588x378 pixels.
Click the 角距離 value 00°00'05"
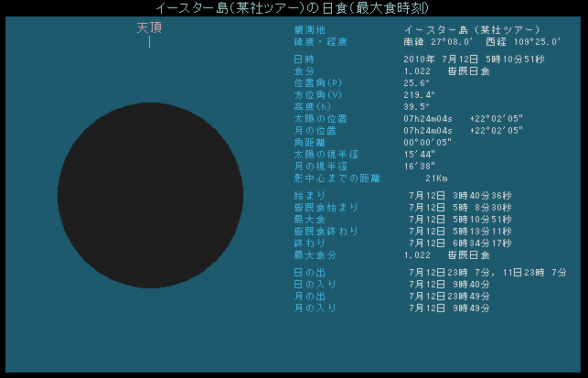click(428, 143)
